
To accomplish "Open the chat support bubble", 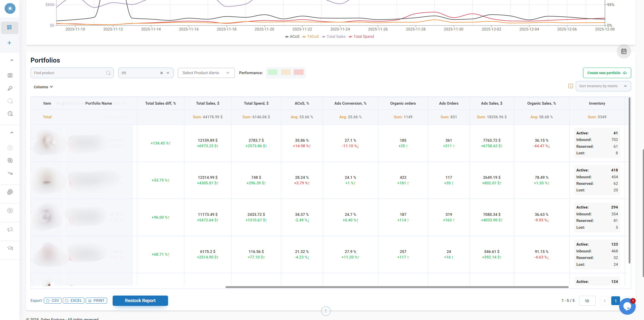I will 627,306.
